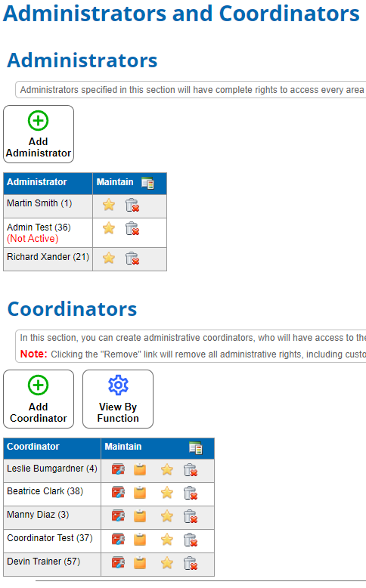
Task: Edit Leslie Bumgardner's rights with red wrench icon
Action: [118, 469]
